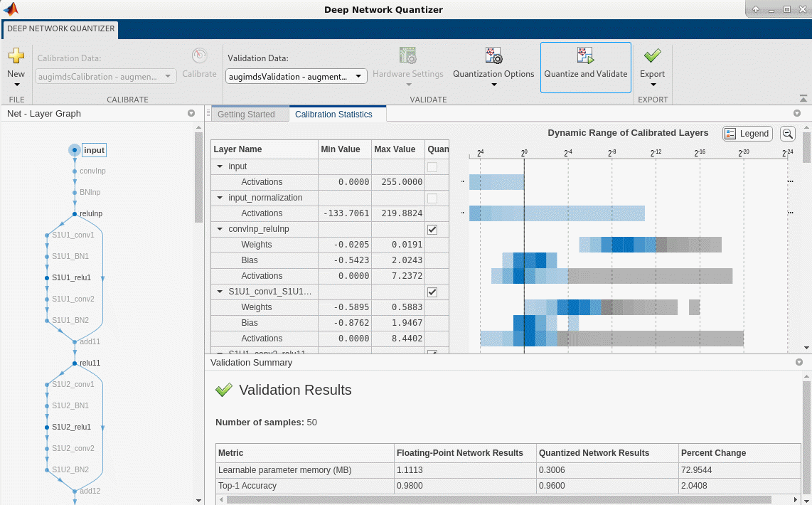Click the Top-1 Accuracy metric row
Screen dimensions: 812x505
click(x=508, y=486)
